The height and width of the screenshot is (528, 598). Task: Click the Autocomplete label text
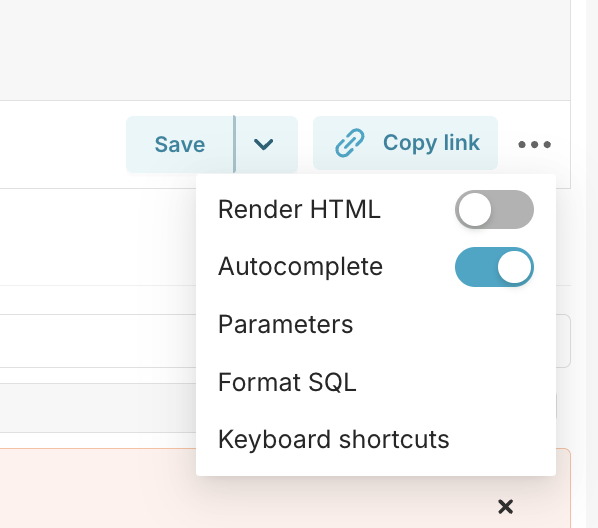pos(300,267)
